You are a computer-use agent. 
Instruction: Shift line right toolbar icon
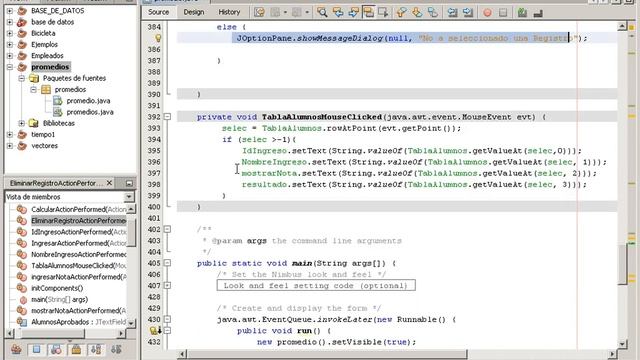(x=468, y=12)
